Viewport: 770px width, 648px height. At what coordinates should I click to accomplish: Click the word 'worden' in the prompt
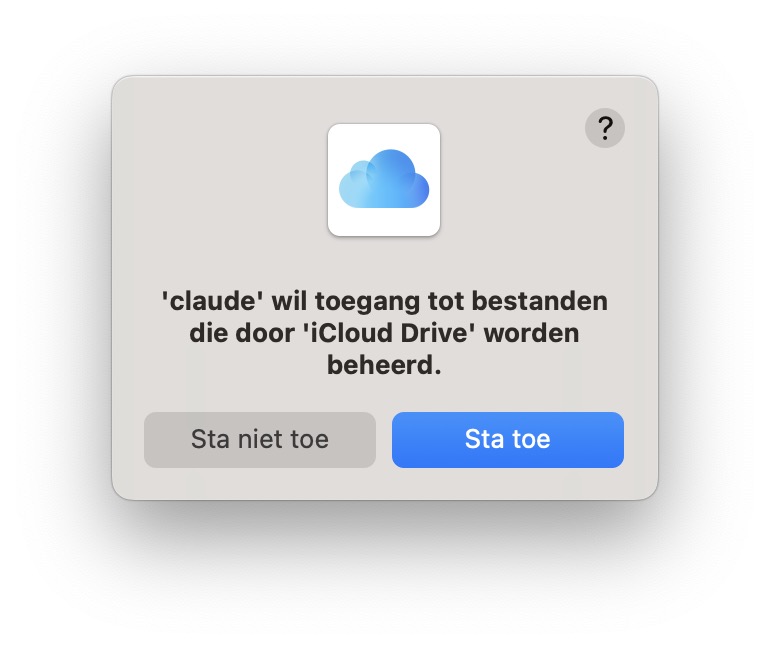point(532,333)
